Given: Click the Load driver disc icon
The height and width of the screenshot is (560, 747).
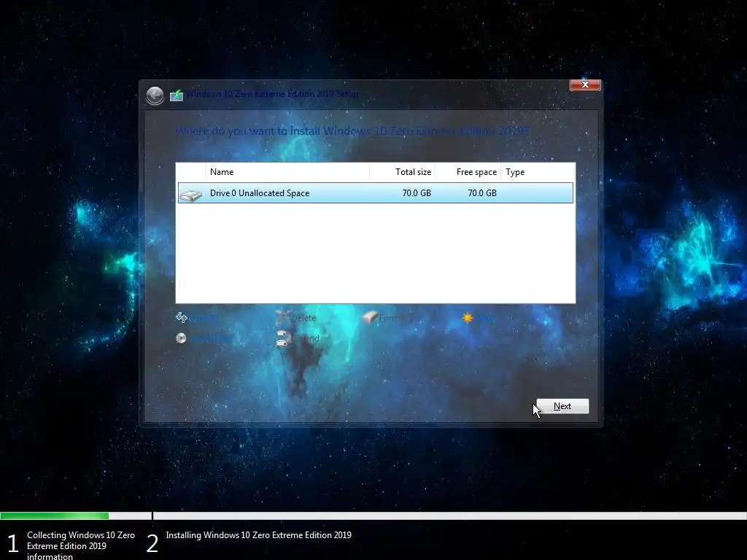Looking at the screenshot, I should (181, 338).
